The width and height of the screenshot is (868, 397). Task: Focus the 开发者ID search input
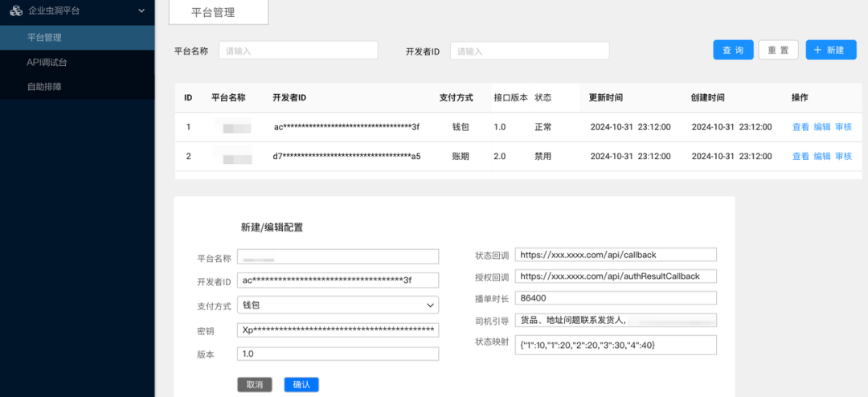click(x=530, y=51)
